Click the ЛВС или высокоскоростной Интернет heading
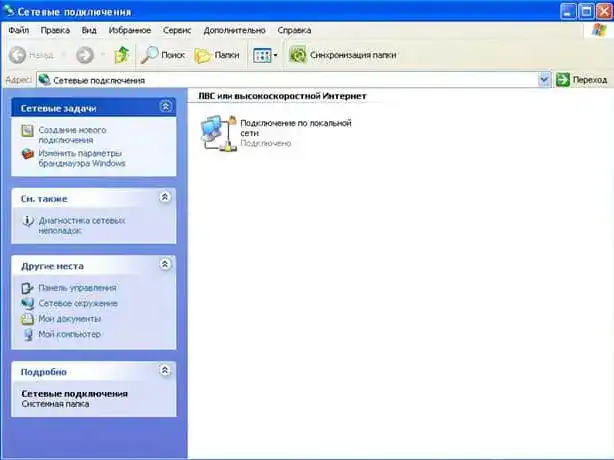 282,96
